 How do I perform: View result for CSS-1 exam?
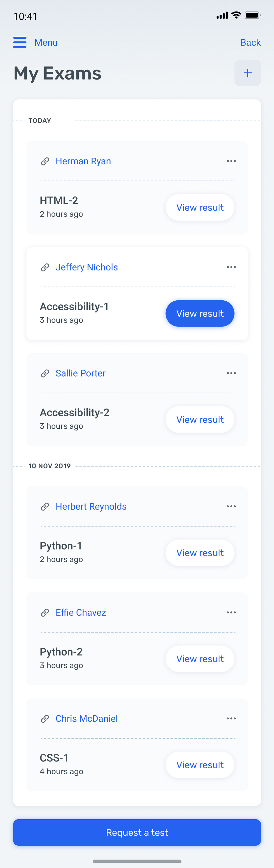pyautogui.click(x=200, y=765)
